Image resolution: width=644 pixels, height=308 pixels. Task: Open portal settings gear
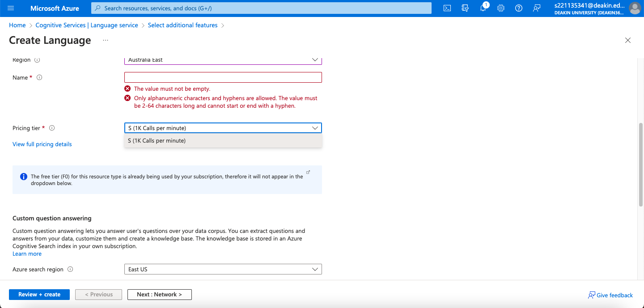coord(501,8)
